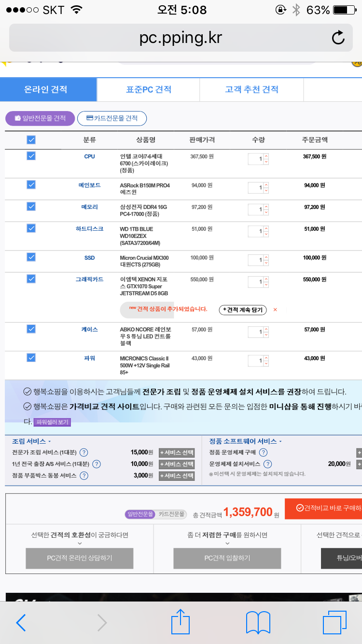Toggle 일반전문몰 next to total price
362x644 pixels.
tap(140, 514)
